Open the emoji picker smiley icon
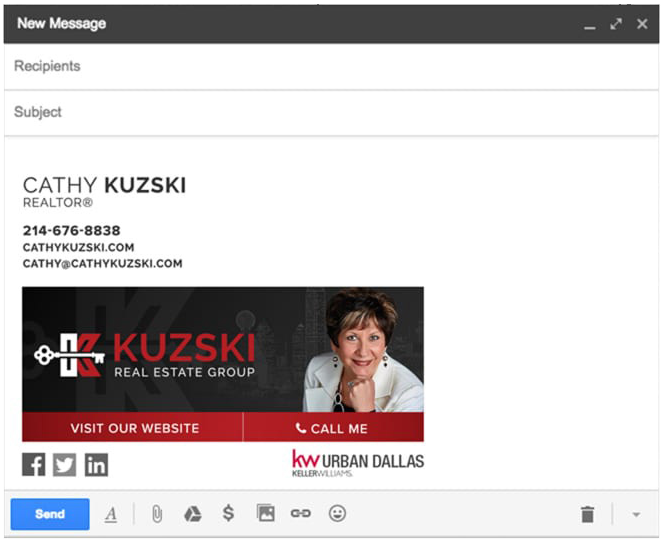The width and height of the screenshot is (663, 543). 337,514
